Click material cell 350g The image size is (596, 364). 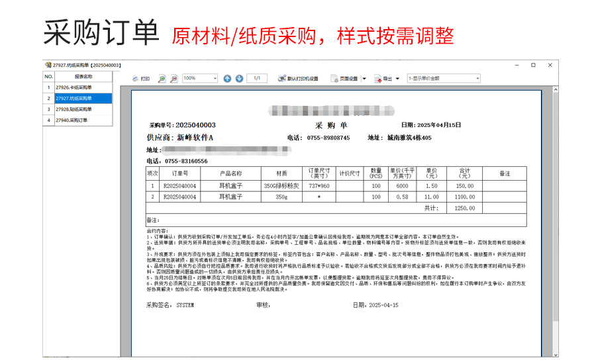281,197
